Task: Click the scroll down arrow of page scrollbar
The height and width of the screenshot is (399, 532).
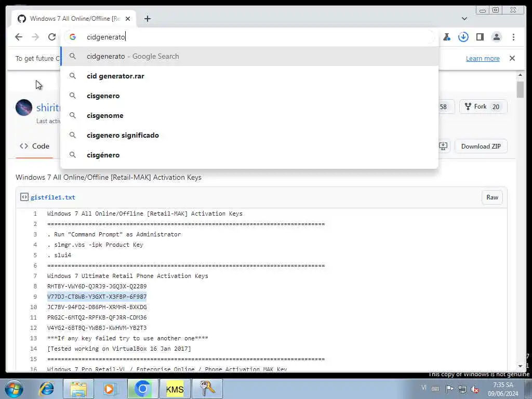Action: pos(520,366)
